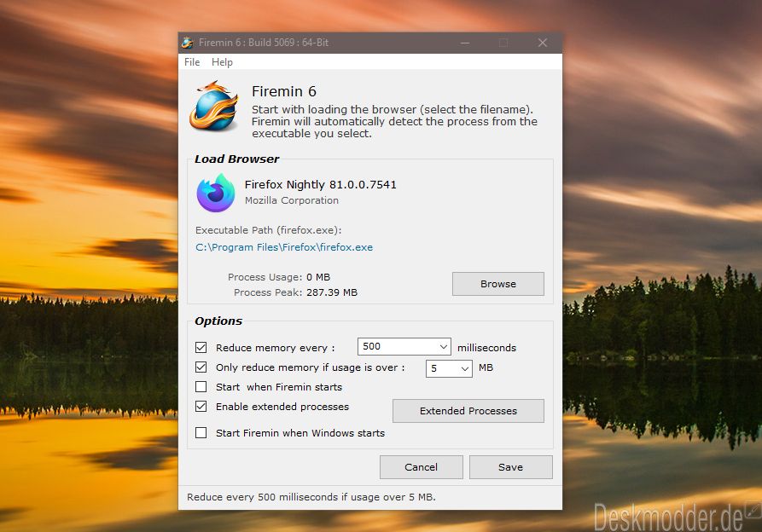Click the Firemin 6 heading text
Image resolution: width=762 pixels, height=532 pixels.
[x=284, y=91]
